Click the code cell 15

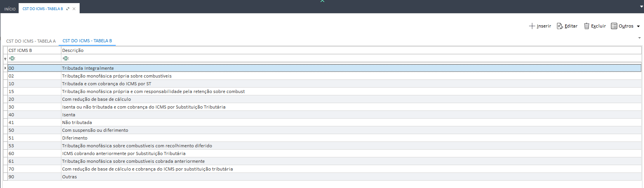coord(34,91)
